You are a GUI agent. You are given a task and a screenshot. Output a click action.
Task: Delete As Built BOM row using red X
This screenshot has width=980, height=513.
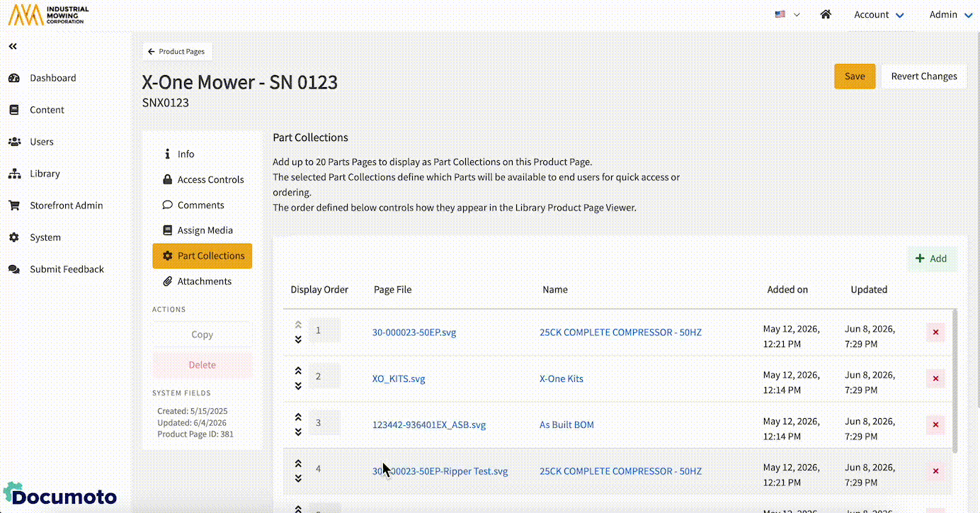[x=935, y=425]
